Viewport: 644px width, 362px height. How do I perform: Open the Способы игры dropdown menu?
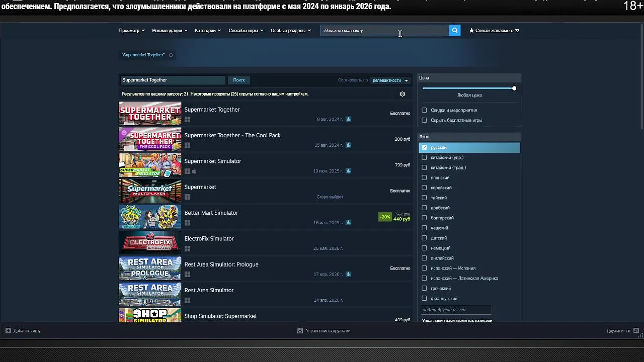[246, 31]
